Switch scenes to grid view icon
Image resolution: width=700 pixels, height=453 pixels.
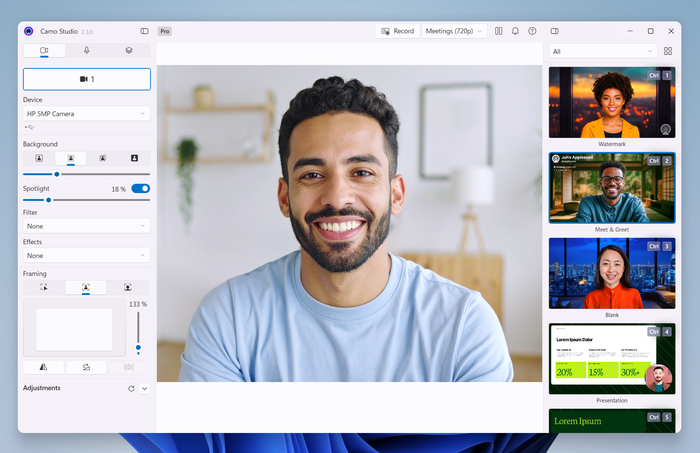point(668,51)
